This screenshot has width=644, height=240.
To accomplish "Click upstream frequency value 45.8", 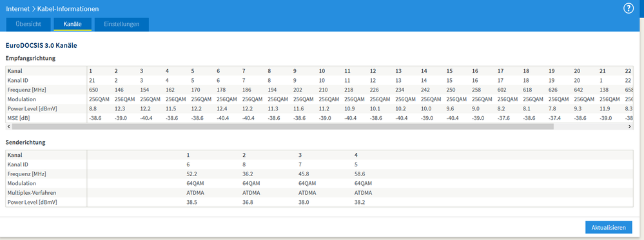I will pos(304,174).
